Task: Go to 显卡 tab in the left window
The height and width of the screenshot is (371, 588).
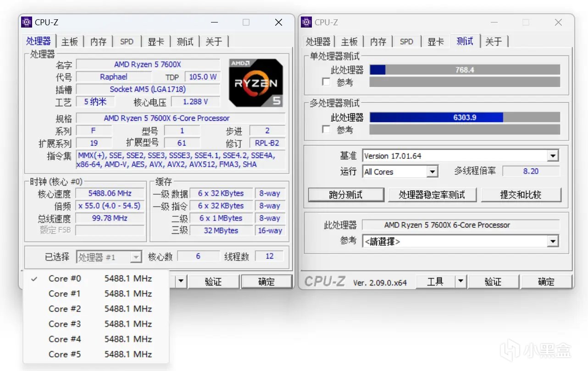Action: 156,41
